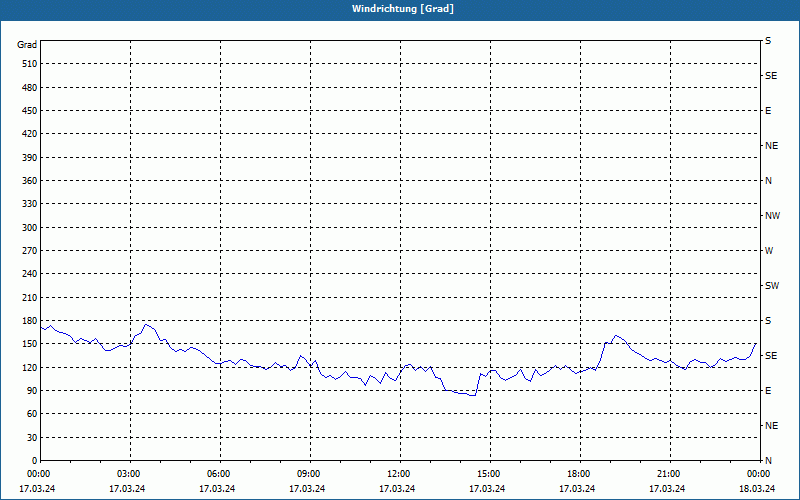
Task: Click the 18.03.24 date label
Action: 756,488
